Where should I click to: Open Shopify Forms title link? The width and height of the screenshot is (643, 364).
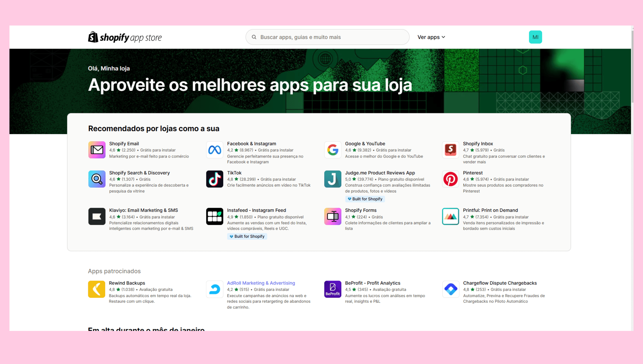pos(361,210)
